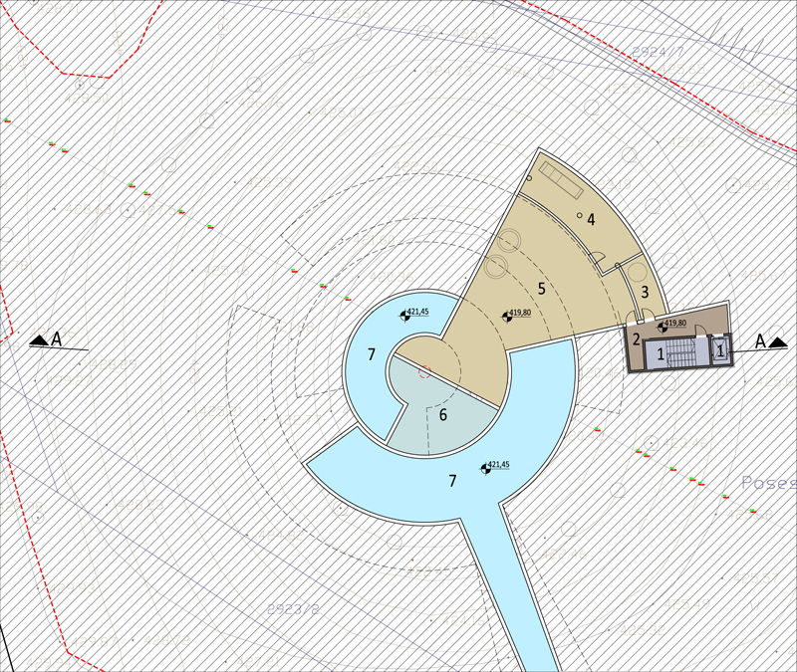Click the long rectangular counter in room 4
Image resolution: width=797 pixels, height=672 pixels.
coord(562,180)
